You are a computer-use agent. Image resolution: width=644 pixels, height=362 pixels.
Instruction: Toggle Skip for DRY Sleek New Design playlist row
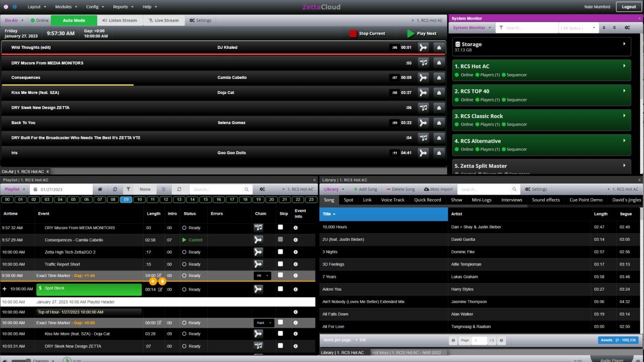point(280,345)
